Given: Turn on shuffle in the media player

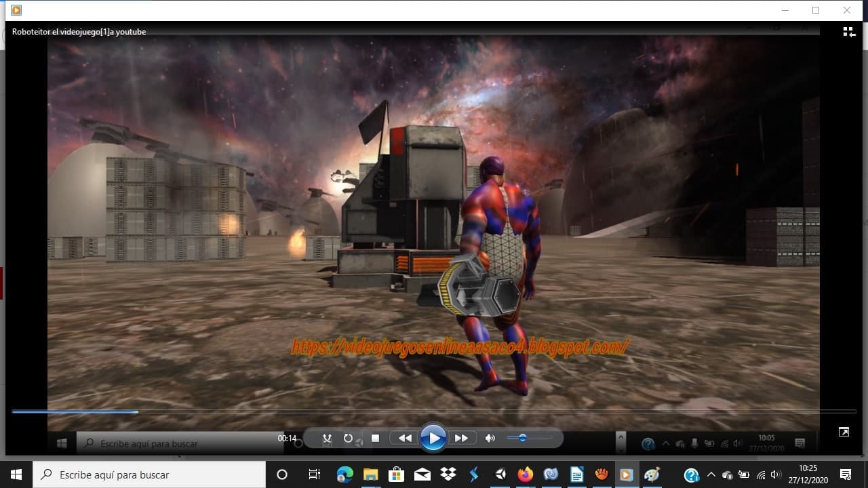Looking at the screenshot, I should tap(327, 439).
